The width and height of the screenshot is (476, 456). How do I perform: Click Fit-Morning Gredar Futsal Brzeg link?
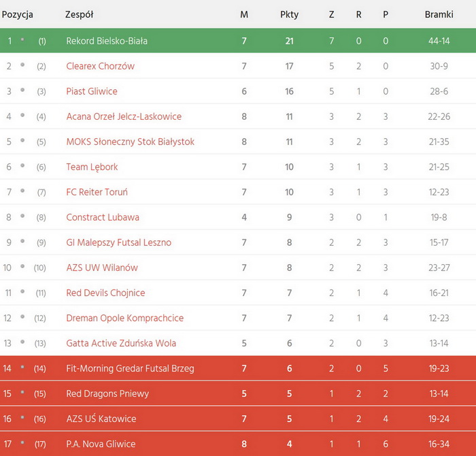point(130,368)
